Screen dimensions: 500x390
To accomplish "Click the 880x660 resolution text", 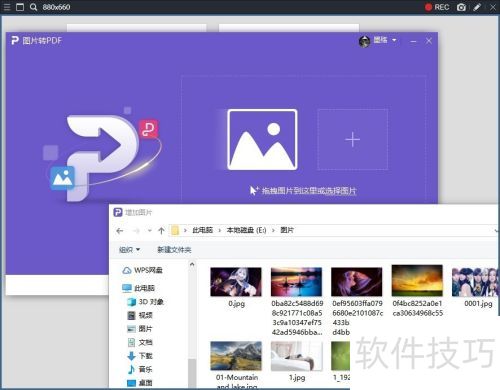I will [56, 7].
